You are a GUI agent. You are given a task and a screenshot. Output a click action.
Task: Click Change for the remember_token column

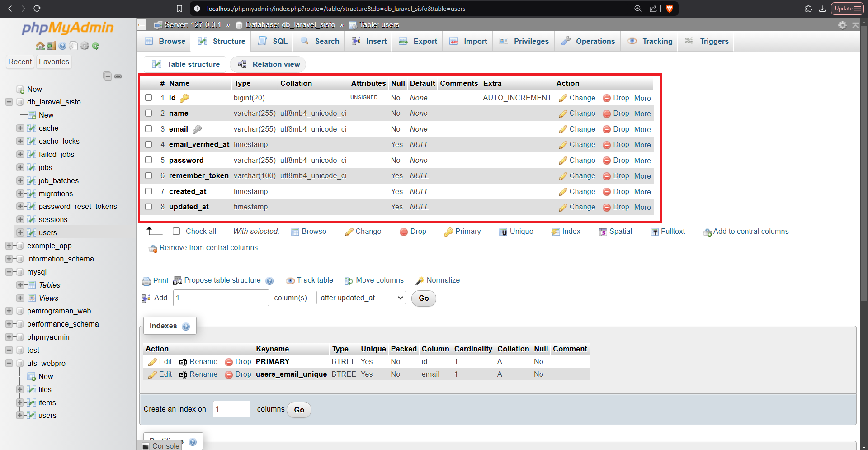pos(577,176)
